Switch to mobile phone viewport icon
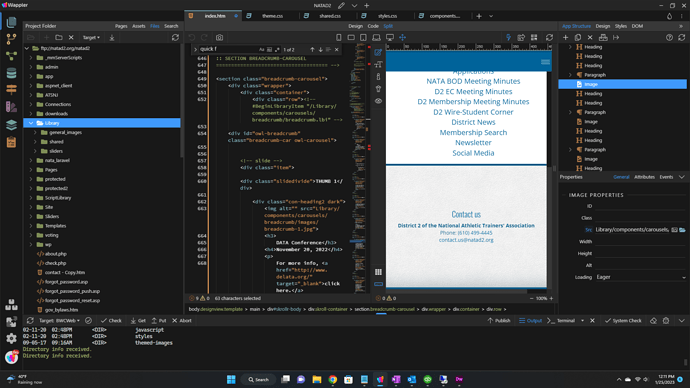Image resolution: width=690 pixels, height=388 pixels. click(338, 37)
